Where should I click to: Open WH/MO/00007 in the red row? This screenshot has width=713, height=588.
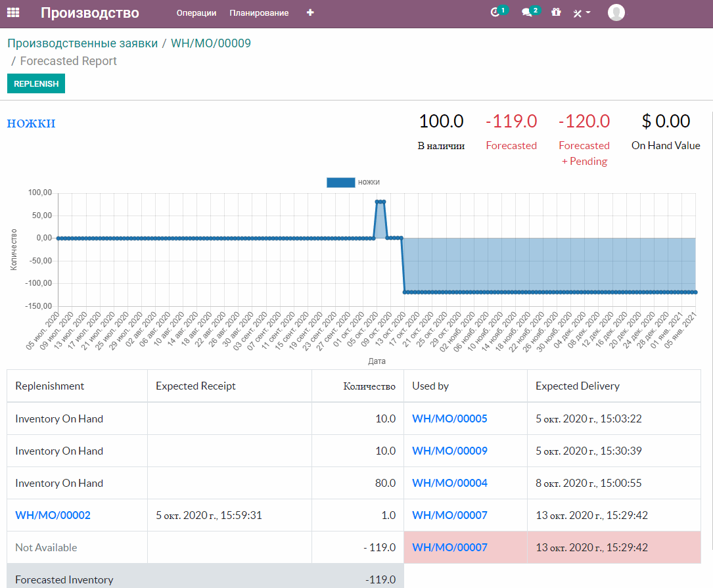pos(449,547)
